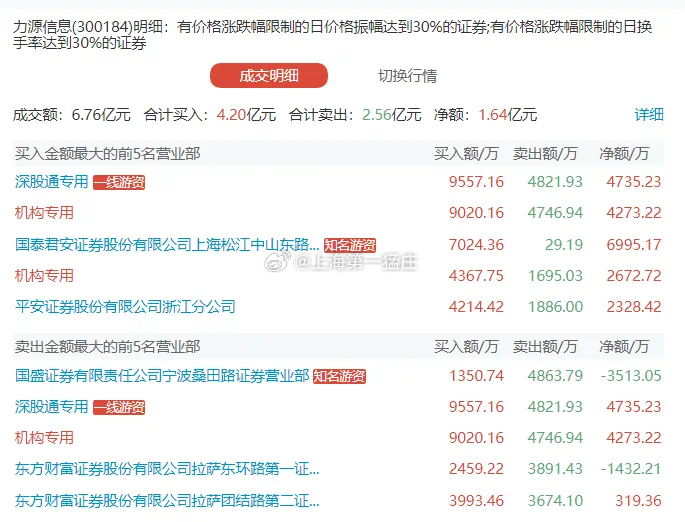685x522 pixels.
Task: Click 一线游资 tag in the top-5 sell section
Action: coord(119,407)
